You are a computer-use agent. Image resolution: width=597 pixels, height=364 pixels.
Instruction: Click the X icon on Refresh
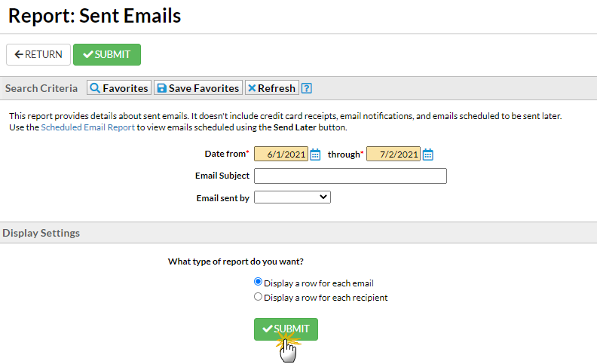(252, 88)
